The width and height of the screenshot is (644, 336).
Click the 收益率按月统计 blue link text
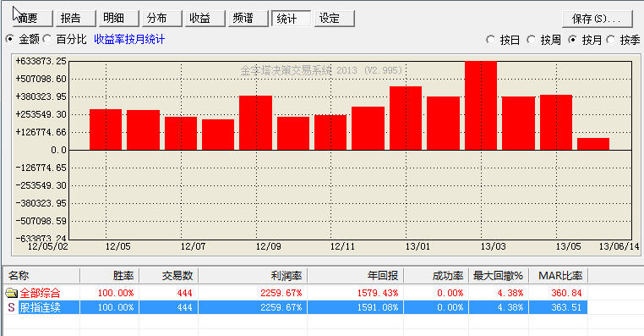coord(129,40)
